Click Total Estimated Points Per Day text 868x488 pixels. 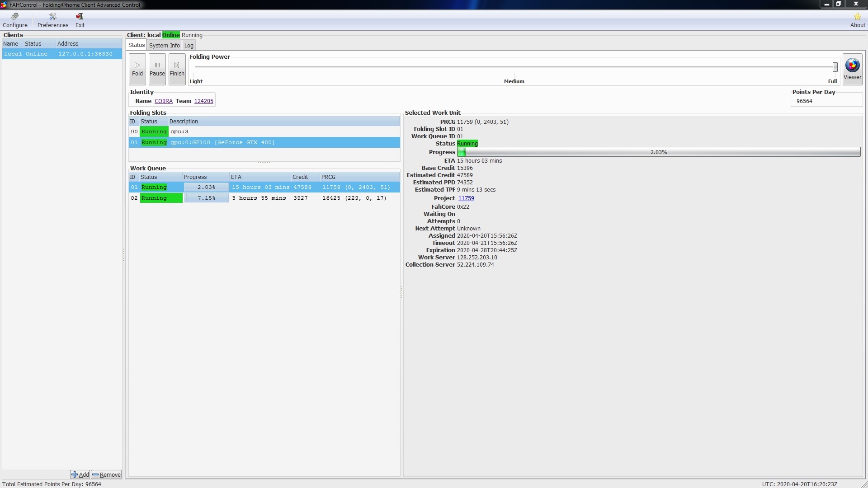click(x=52, y=484)
